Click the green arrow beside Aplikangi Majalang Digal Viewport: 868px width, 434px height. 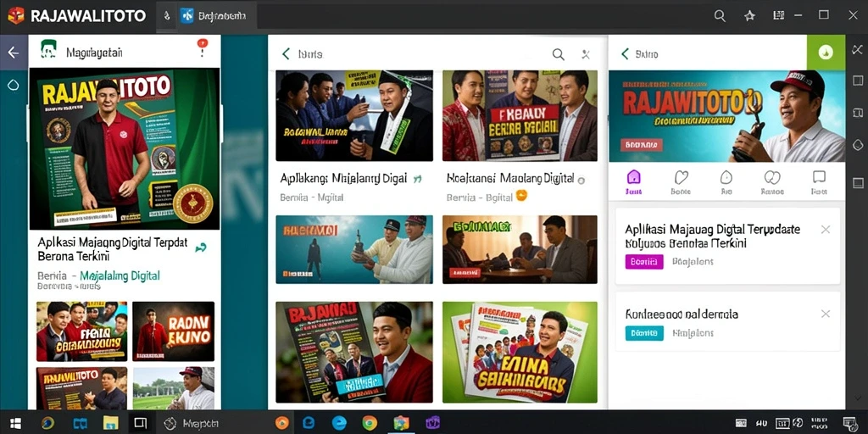[417, 179]
